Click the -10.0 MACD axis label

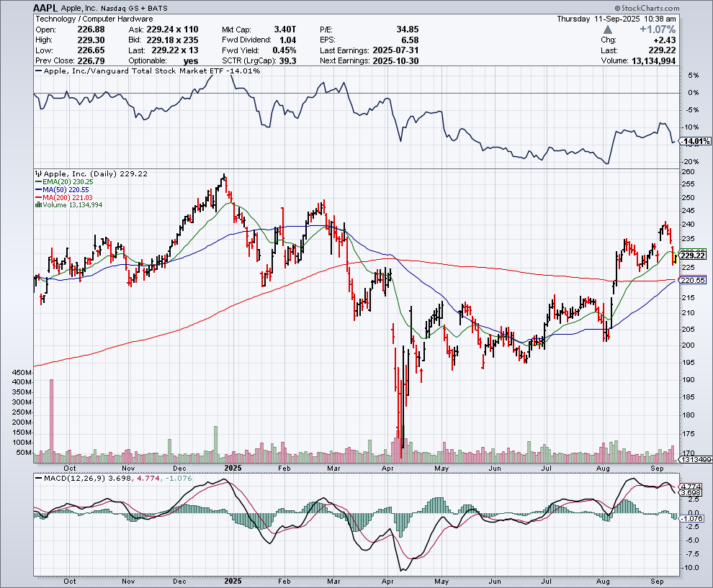tap(690, 568)
